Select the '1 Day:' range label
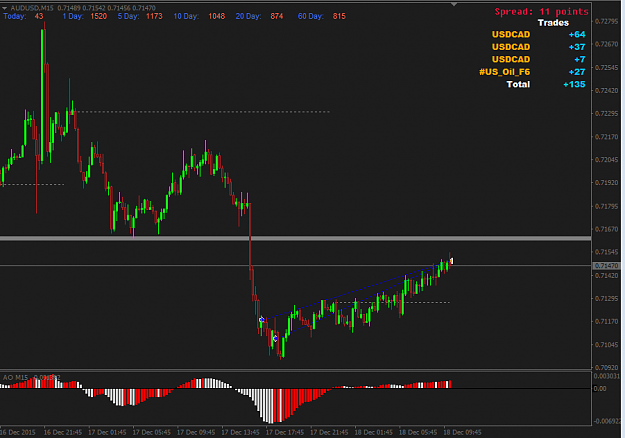 click(73, 16)
